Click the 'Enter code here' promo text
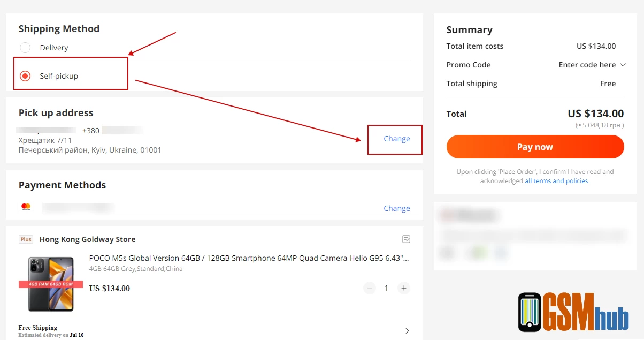Viewport: 644px width, 340px height. [x=587, y=65]
